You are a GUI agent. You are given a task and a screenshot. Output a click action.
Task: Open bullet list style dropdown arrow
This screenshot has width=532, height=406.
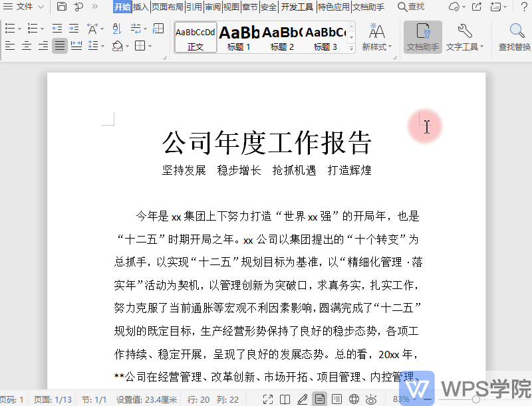(x=20, y=29)
